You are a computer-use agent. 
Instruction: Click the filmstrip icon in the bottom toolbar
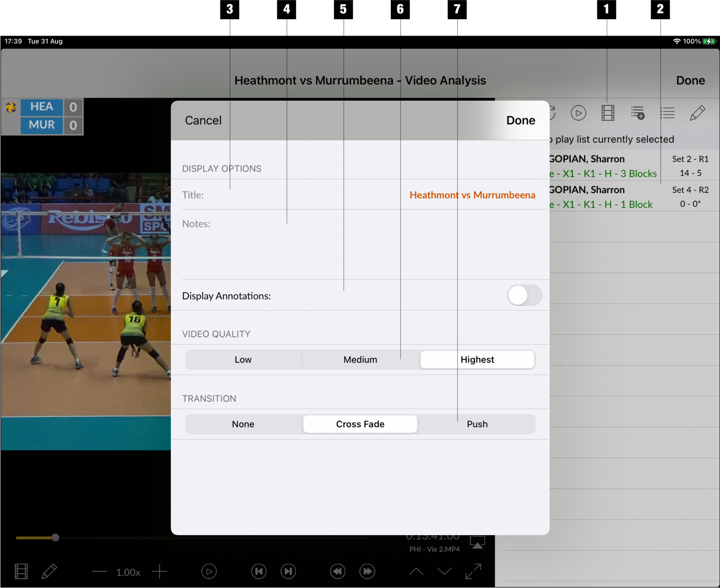click(x=20, y=571)
